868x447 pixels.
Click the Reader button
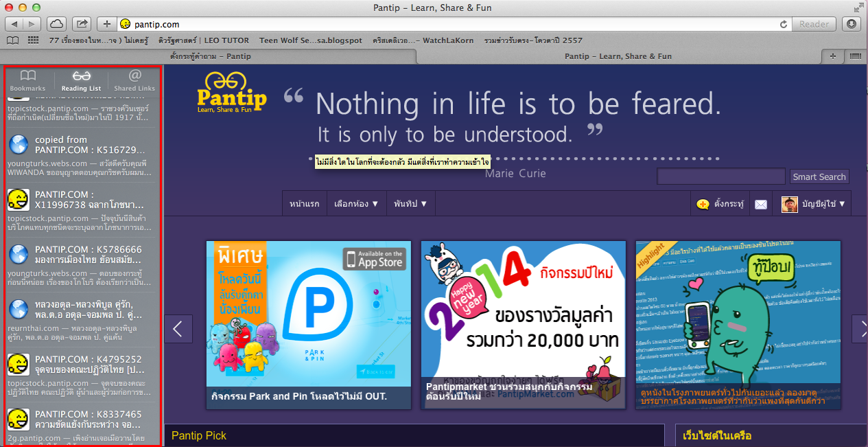[814, 24]
